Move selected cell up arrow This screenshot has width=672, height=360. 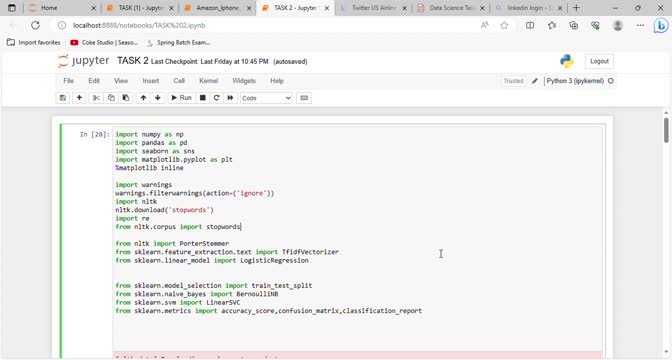pyautogui.click(x=143, y=98)
